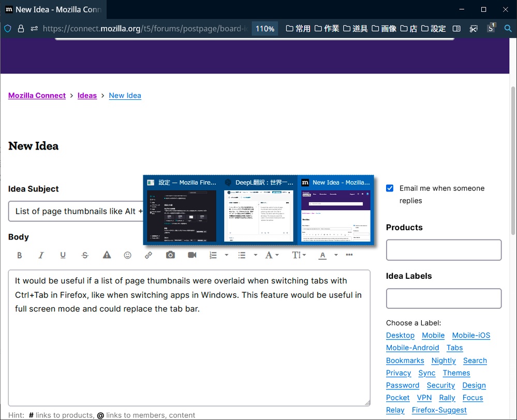Open the 設定 bookmarks folder
This screenshot has width=517, height=420.
click(433, 28)
